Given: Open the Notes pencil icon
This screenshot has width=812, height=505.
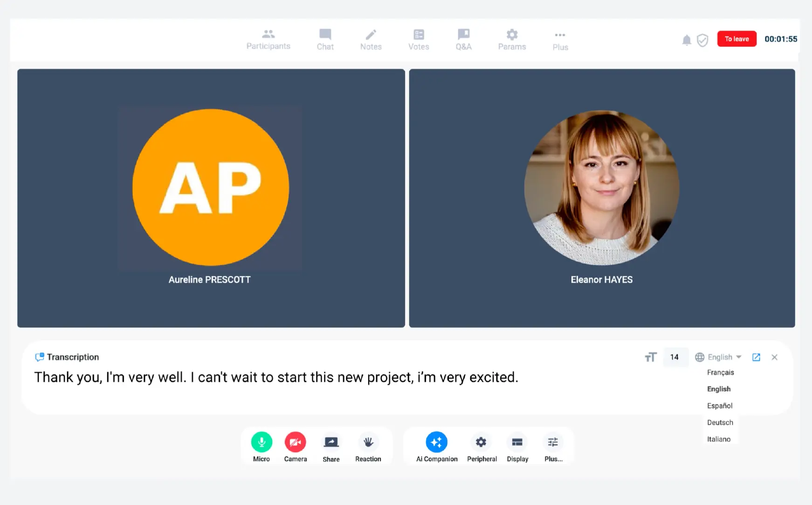Looking at the screenshot, I should [x=371, y=35].
